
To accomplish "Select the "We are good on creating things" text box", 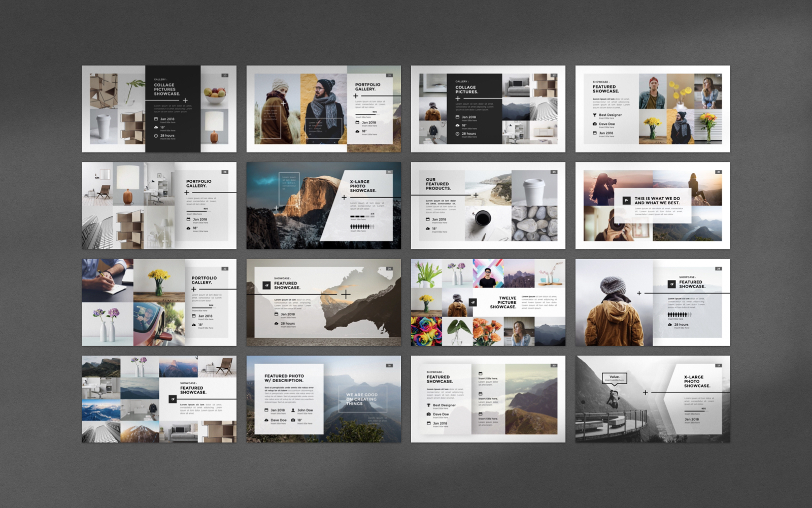I will tap(362, 398).
